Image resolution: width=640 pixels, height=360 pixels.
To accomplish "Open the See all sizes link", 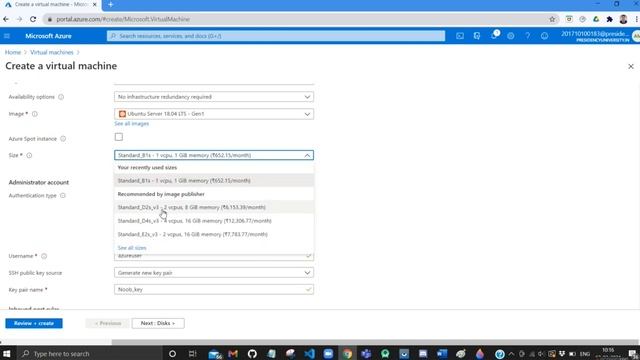I will [x=132, y=248].
